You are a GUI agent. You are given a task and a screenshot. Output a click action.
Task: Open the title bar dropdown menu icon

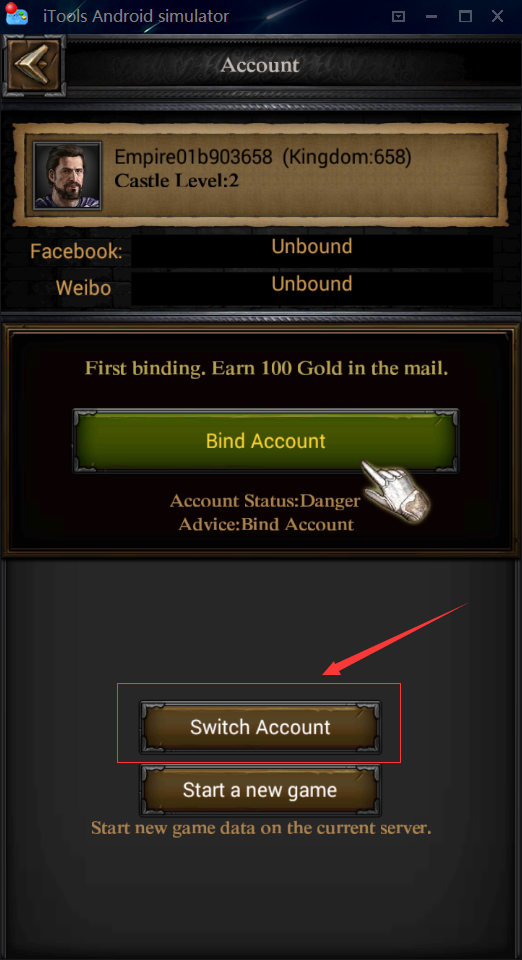(398, 17)
